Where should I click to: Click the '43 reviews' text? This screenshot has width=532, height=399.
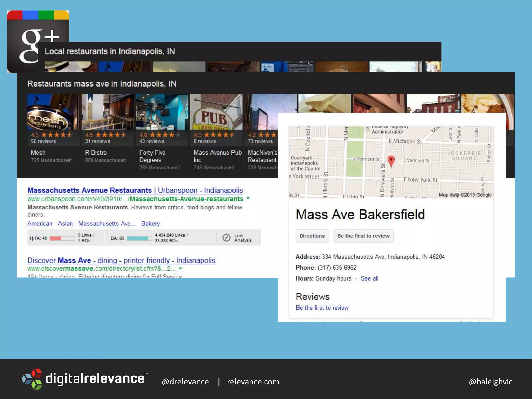coord(152,141)
